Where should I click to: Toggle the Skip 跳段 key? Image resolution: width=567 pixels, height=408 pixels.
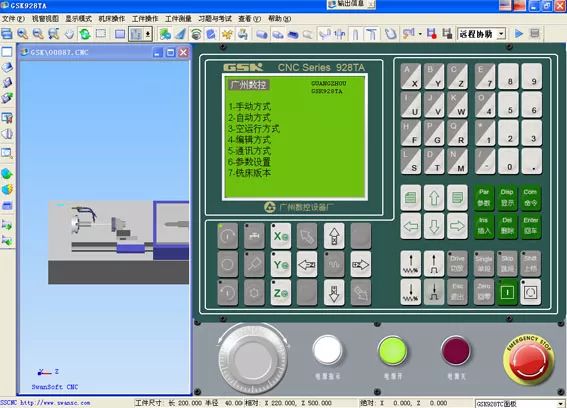pos(507,264)
